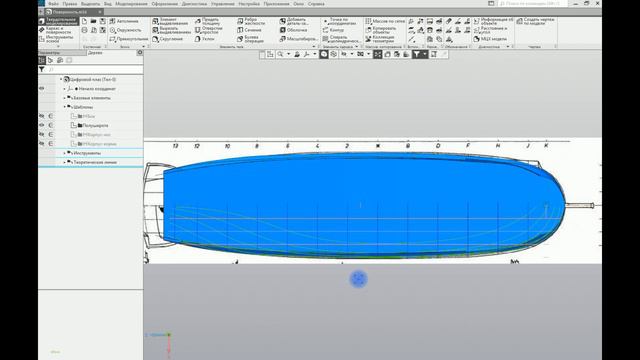The width and height of the screenshot is (640, 360).
Task: Click Придать толщину thicken command
Action: [x=208, y=21]
